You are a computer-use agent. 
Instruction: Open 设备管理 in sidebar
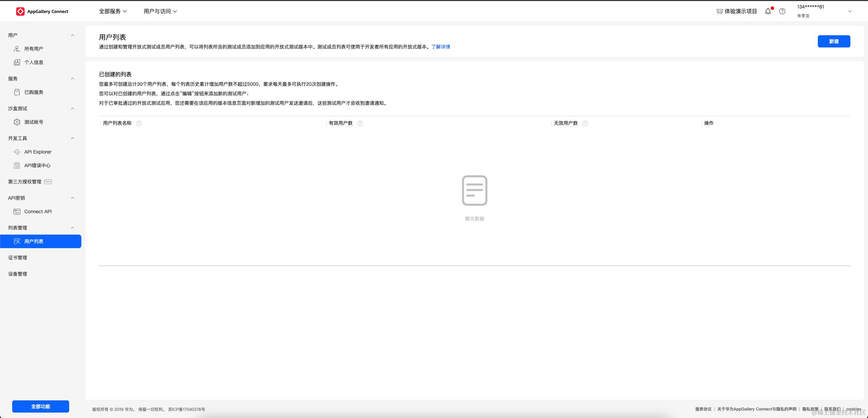[18, 274]
